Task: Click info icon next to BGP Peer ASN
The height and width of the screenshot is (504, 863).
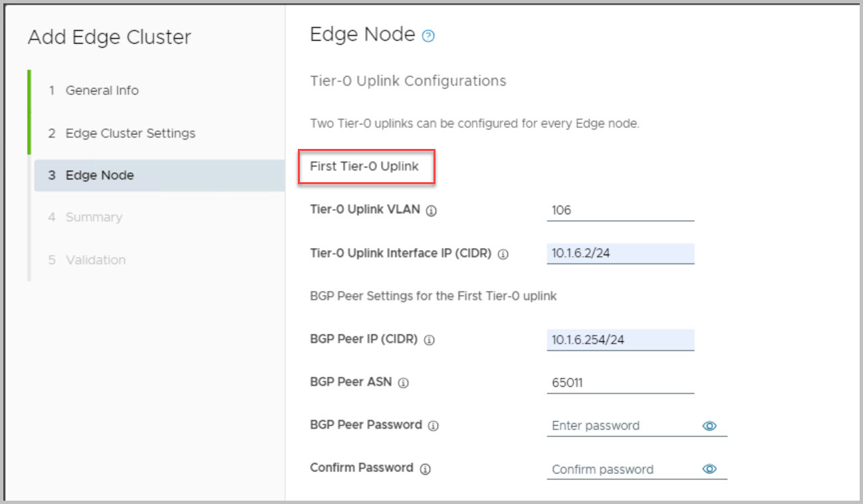Action: tap(403, 383)
